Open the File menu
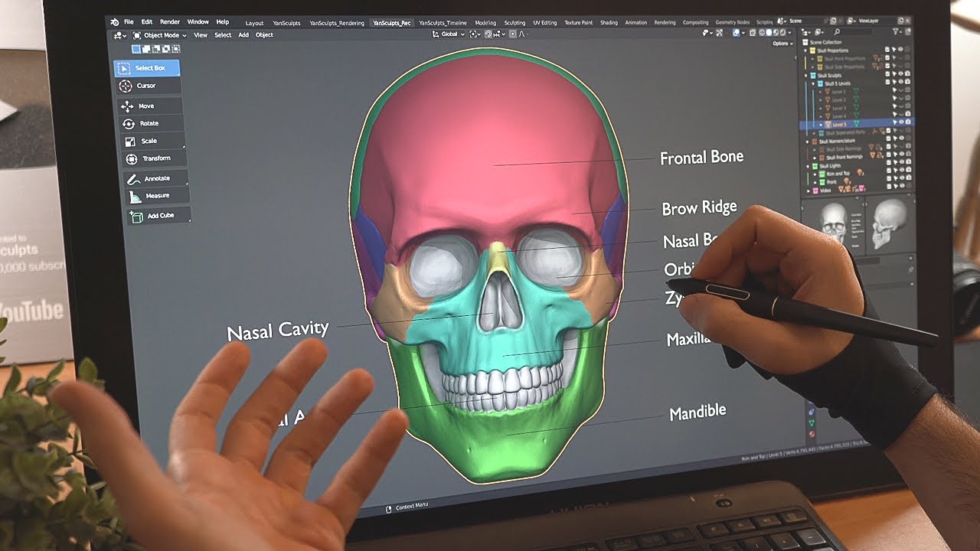 [129, 22]
